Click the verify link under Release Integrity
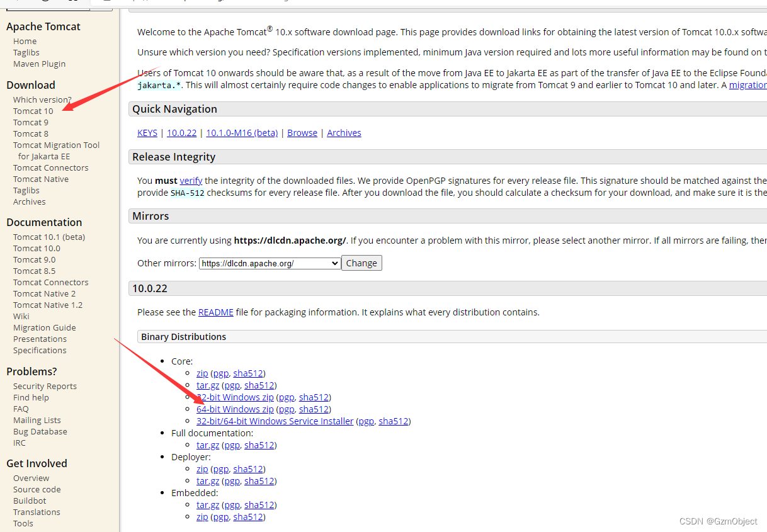The image size is (767, 532). click(191, 181)
